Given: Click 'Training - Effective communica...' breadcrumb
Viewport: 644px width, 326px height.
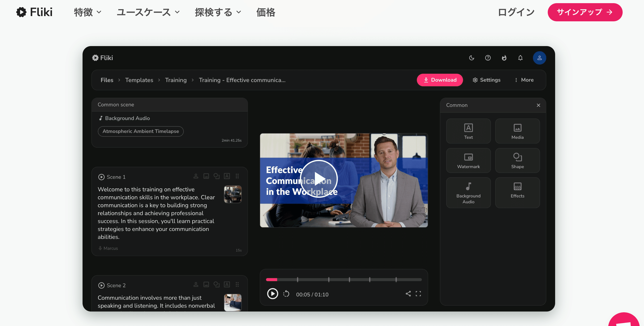Looking at the screenshot, I should click(242, 80).
